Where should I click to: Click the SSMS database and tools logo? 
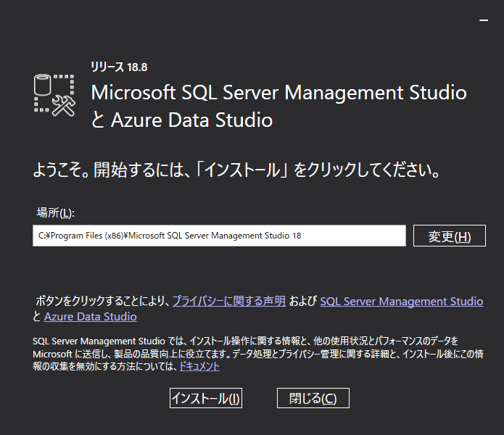click(54, 95)
